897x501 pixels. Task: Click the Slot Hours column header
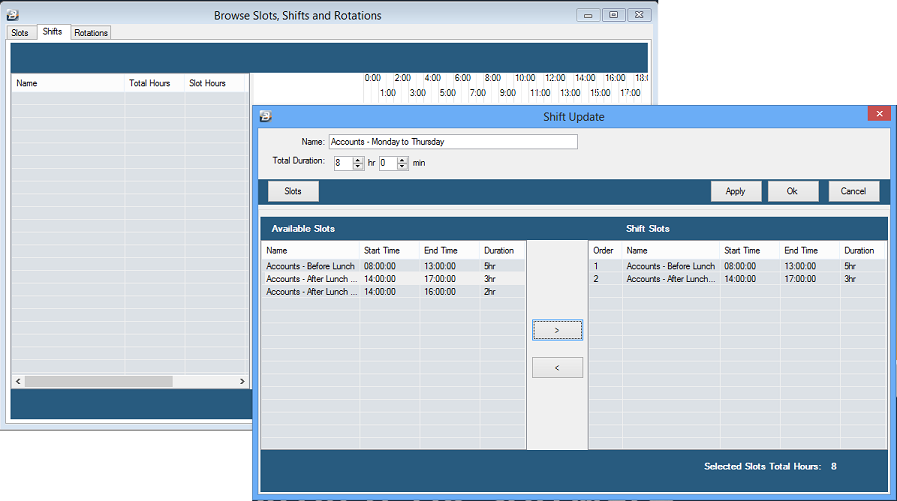click(215, 83)
